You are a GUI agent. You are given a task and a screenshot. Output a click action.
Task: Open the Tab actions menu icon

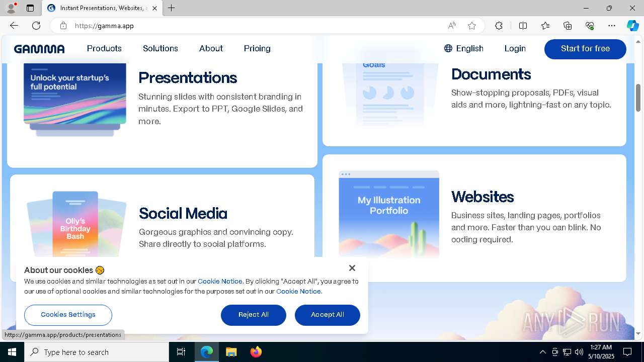(x=30, y=8)
